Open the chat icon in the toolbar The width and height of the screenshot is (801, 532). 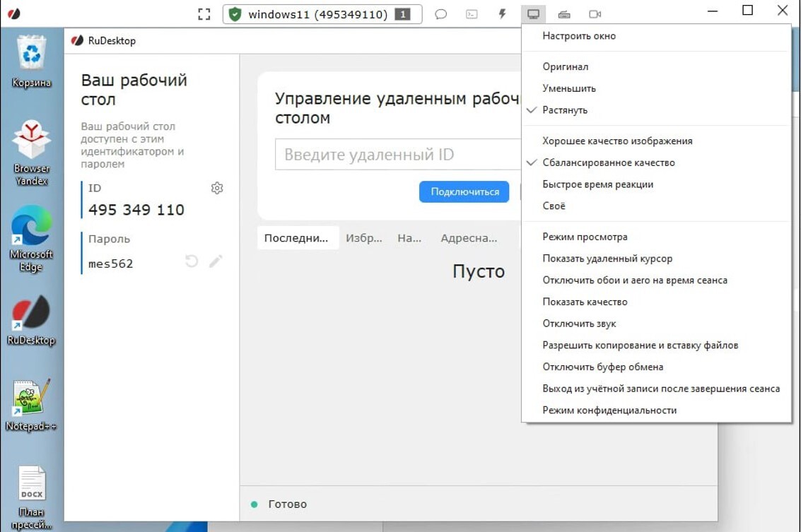[x=441, y=13]
